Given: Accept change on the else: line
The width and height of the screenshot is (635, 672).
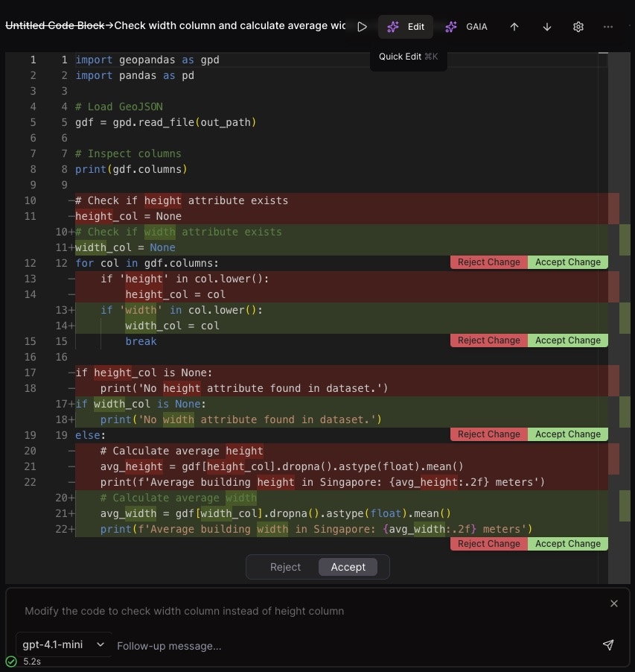Looking at the screenshot, I should [568, 434].
